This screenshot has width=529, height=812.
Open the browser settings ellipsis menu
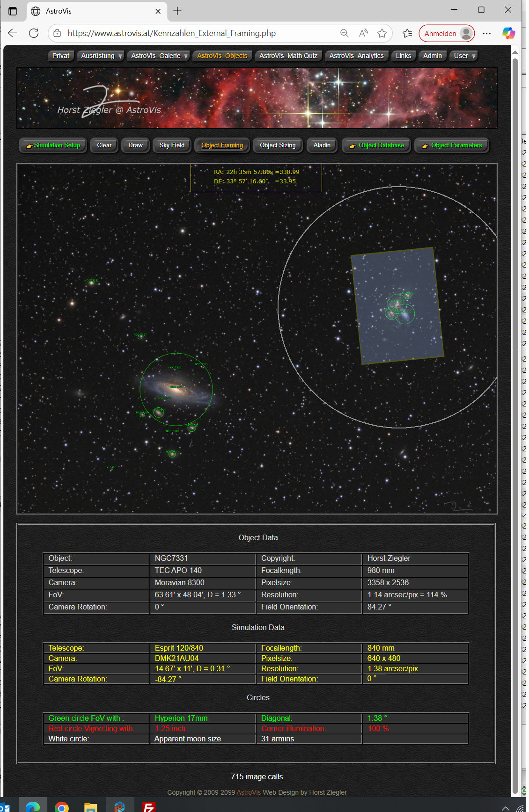pyautogui.click(x=487, y=33)
